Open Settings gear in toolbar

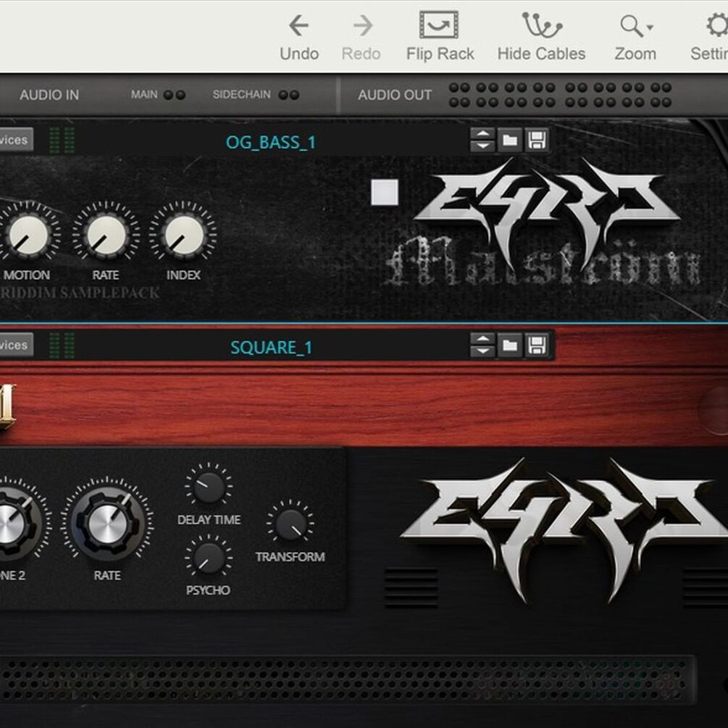point(711,37)
